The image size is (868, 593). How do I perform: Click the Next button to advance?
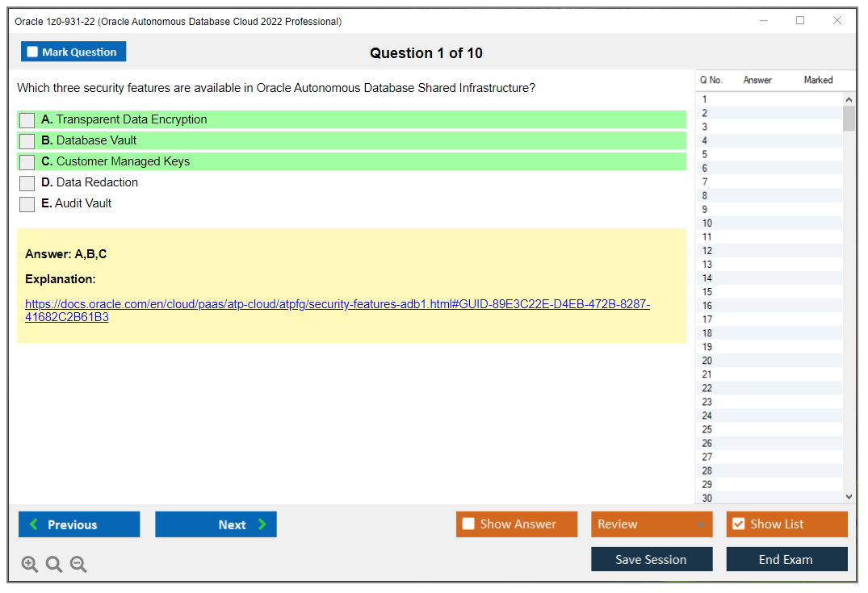click(x=216, y=524)
